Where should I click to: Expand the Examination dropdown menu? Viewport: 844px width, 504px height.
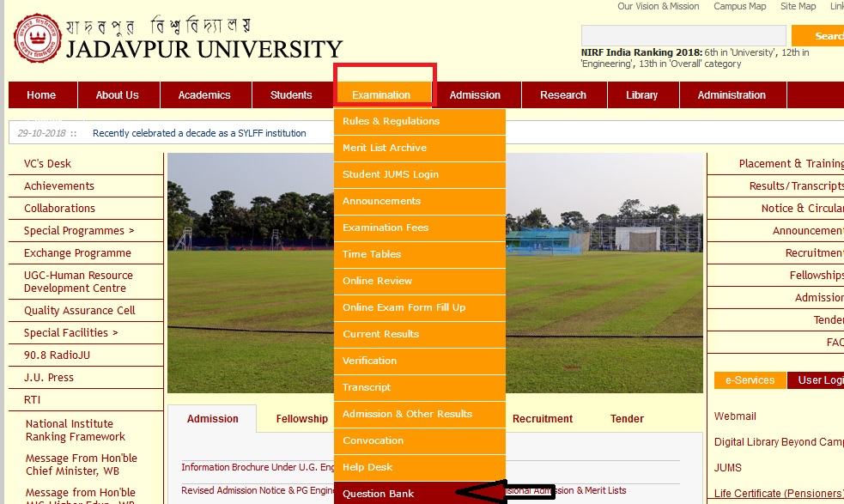381,94
